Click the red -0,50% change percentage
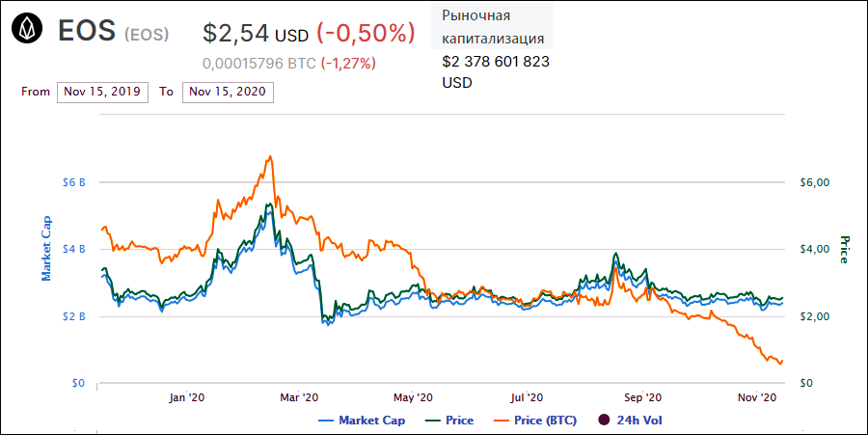868x435 pixels. 366,33
